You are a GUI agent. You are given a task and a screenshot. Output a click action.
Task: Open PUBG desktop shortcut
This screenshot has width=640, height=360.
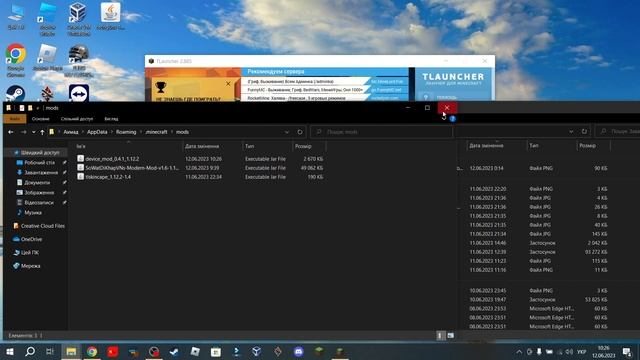pos(79,60)
